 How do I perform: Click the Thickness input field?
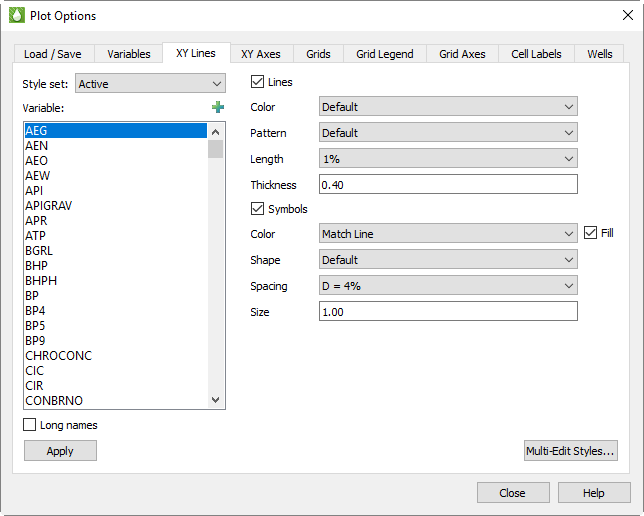pos(448,184)
